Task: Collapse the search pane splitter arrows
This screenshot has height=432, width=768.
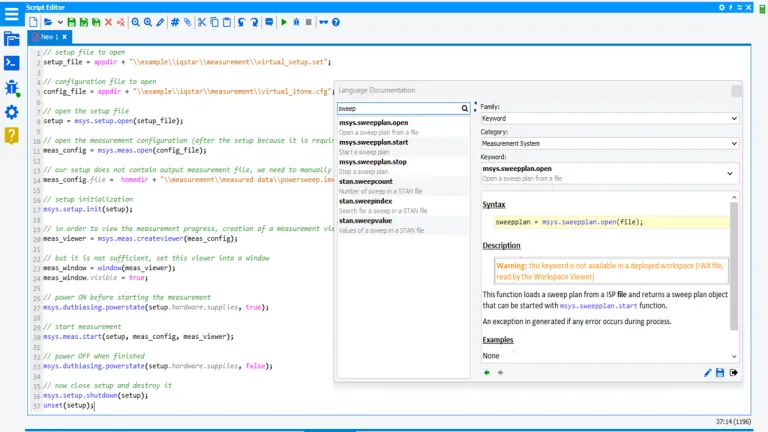Action: coord(475,107)
